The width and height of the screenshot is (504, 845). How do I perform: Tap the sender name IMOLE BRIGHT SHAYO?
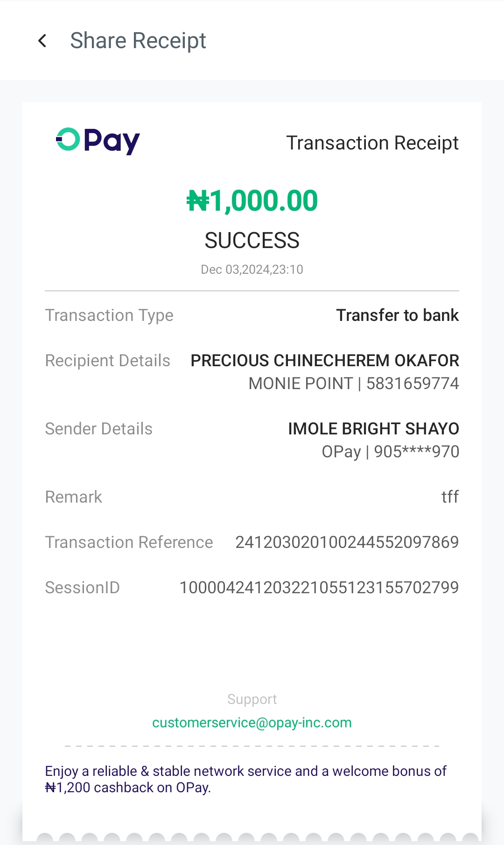[x=373, y=429]
